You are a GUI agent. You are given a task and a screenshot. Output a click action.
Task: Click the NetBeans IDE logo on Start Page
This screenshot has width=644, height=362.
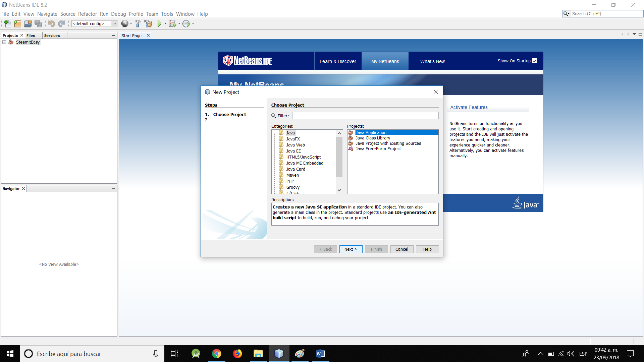point(248,61)
